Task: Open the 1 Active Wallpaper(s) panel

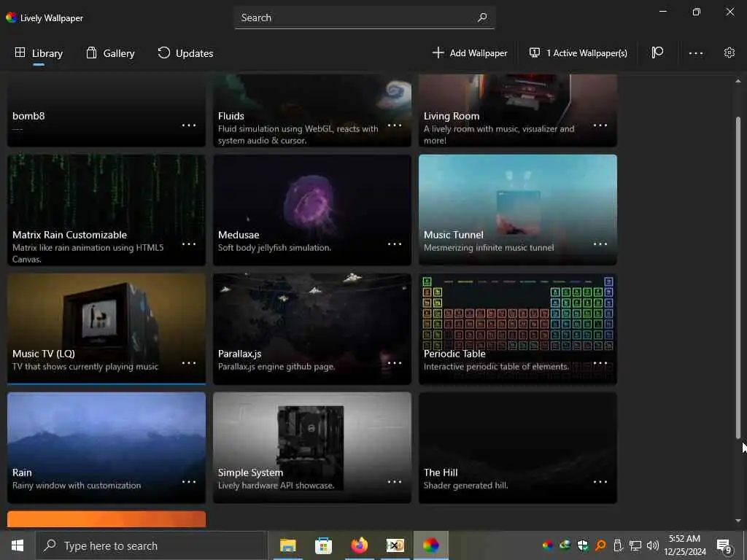Action: (x=578, y=52)
